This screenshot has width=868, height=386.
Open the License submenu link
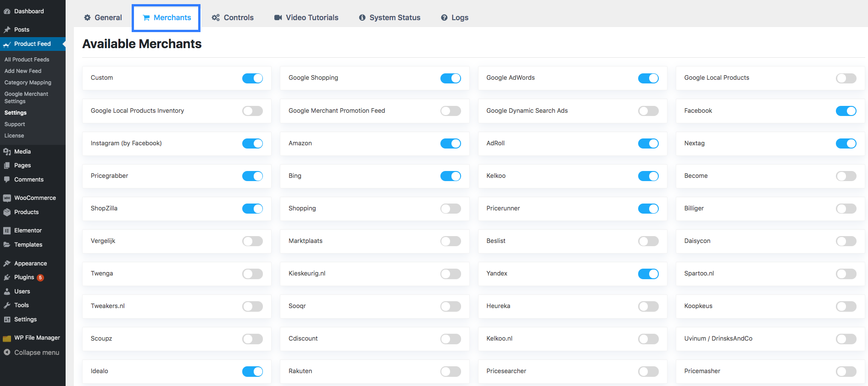[14, 136]
